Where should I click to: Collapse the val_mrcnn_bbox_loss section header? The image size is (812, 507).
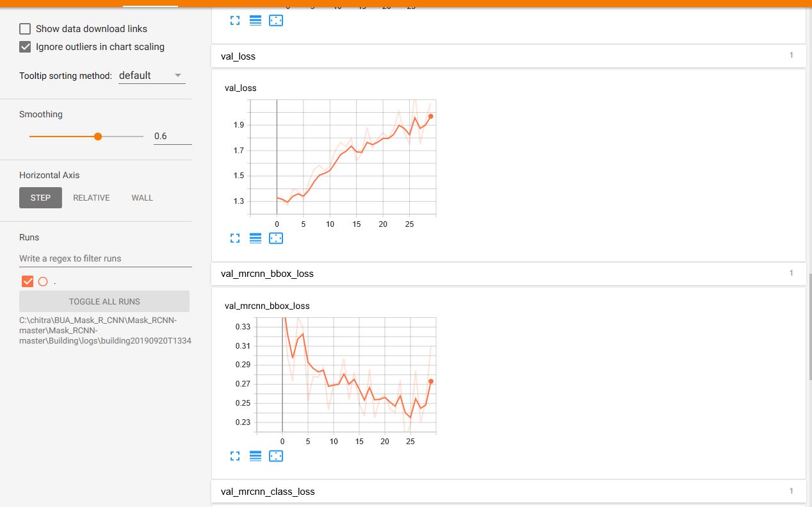(x=508, y=274)
